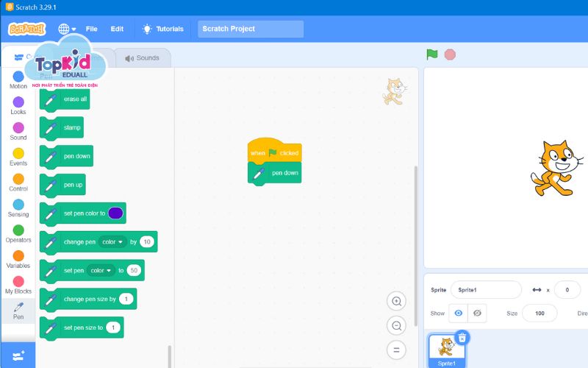The height and width of the screenshot is (368, 588).
Task: Open color dropdown in set pen block
Action: click(x=101, y=270)
